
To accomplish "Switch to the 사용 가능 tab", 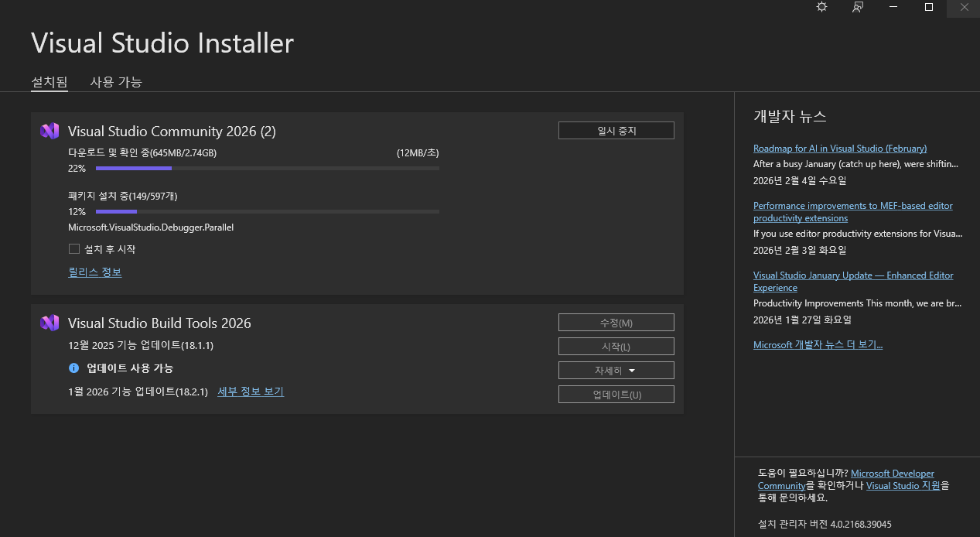I will click(116, 82).
